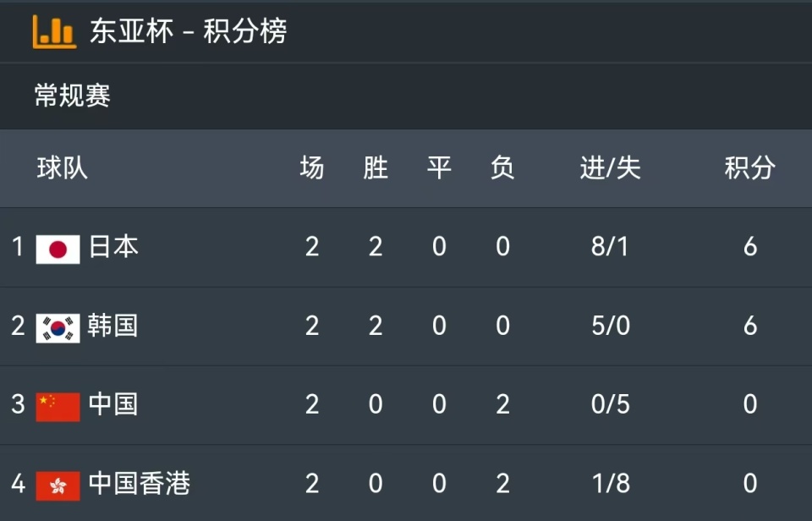The width and height of the screenshot is (812, 521).
Task: Open team 中国 details
Action: [x=113, y=404]
